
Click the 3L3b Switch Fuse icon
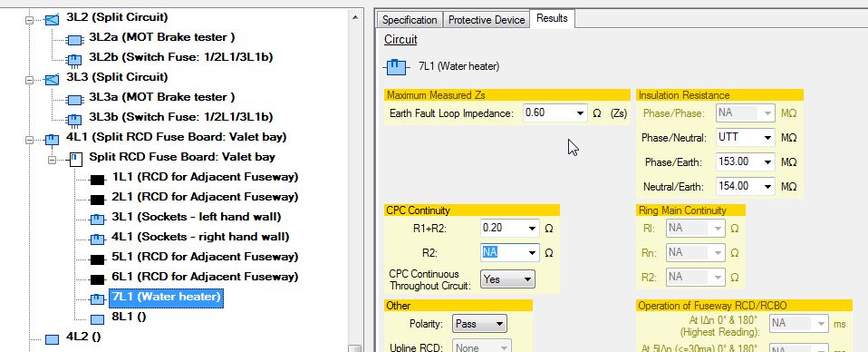[x=74, y=119]
